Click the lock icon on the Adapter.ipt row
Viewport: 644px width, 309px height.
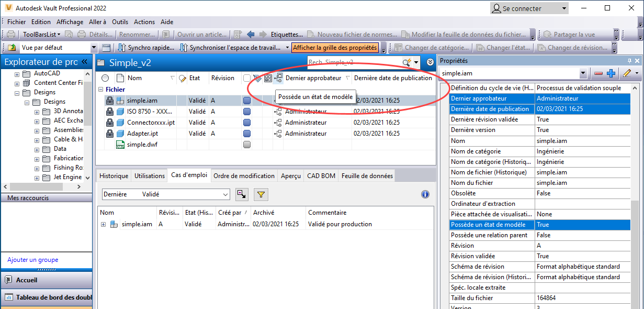click(110, 133)
